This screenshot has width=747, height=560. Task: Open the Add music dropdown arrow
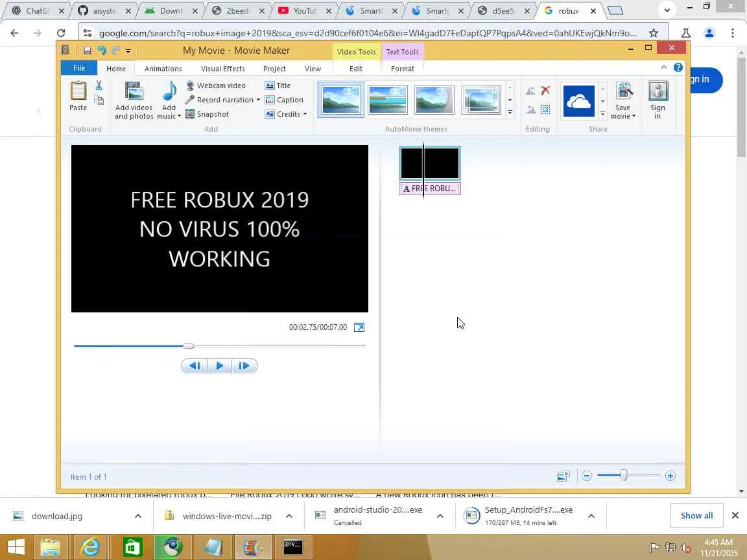tap(179, 116)
